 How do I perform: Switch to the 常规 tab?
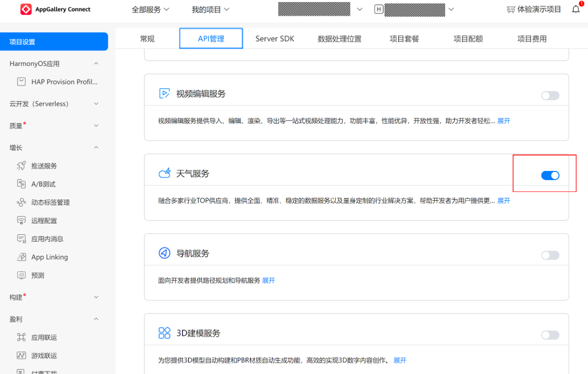(147, 39)
